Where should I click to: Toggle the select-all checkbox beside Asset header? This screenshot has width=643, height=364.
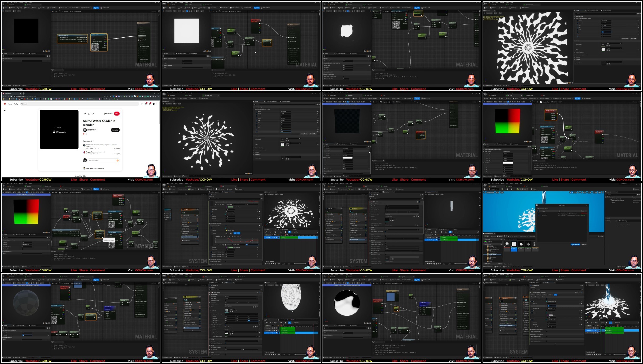point(539,211)
